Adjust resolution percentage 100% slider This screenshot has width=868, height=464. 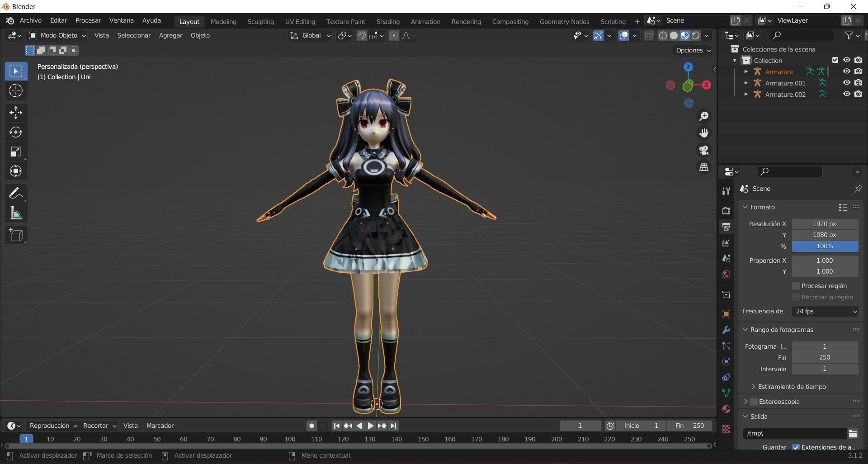pos(825,246)
